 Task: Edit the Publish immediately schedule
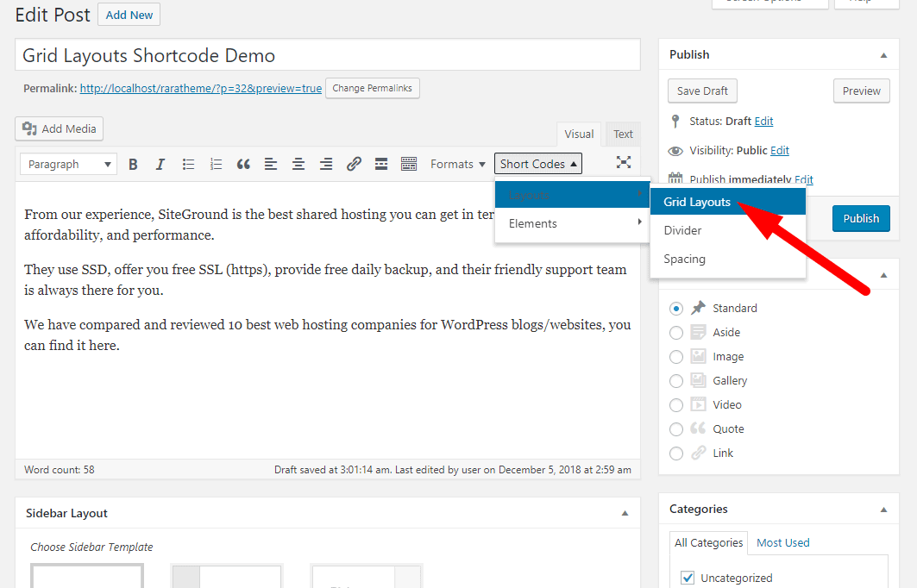(803, 179)
